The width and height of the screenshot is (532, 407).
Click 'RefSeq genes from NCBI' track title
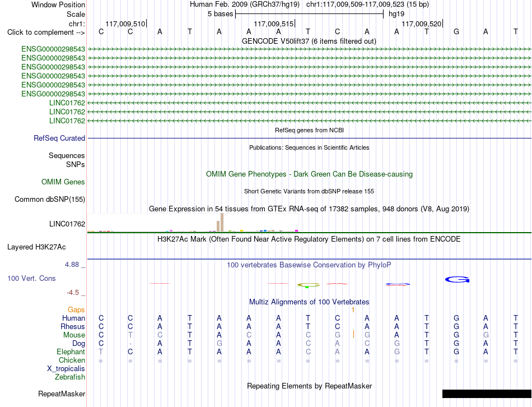tap(309, 130)
